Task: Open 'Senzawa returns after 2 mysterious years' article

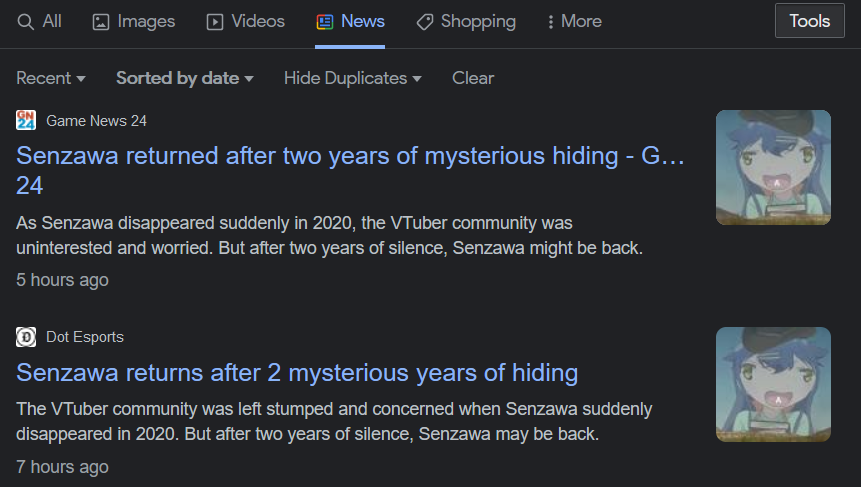Action: point(297,373)
